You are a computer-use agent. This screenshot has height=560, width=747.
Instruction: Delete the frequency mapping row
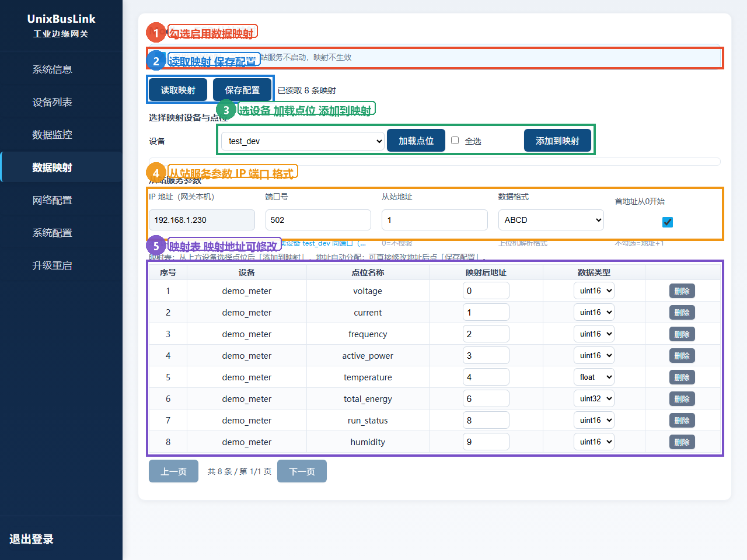tap(682, 334)
